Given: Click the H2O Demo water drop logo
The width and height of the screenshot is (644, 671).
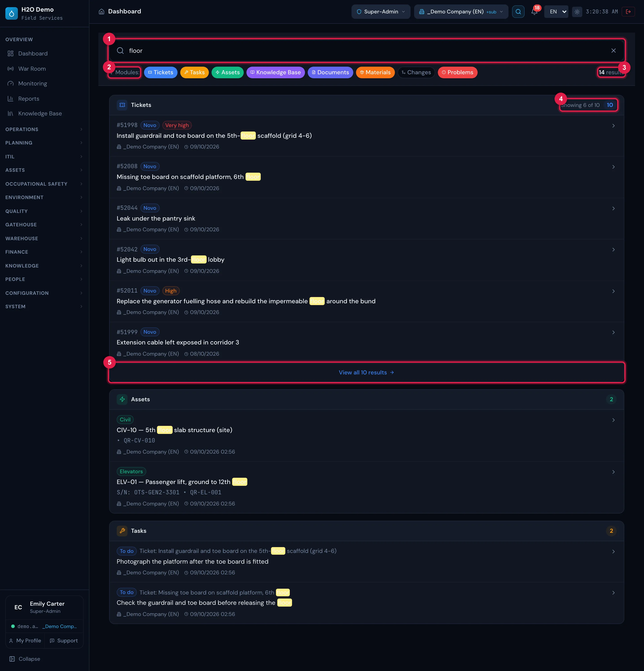Looking at the screenshot, I should (x=12, y=13).
